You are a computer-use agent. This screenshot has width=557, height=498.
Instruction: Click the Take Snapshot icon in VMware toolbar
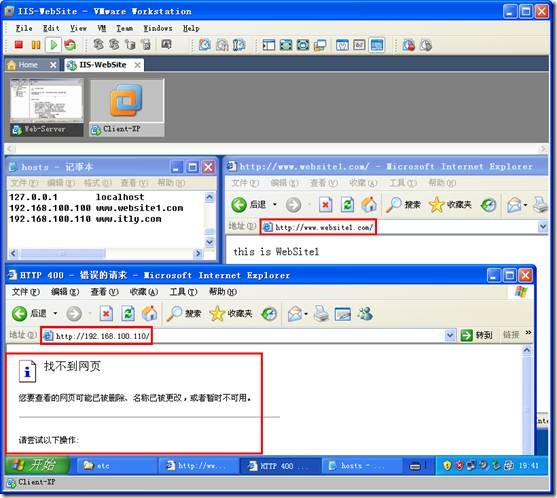[x=204, y=45]
